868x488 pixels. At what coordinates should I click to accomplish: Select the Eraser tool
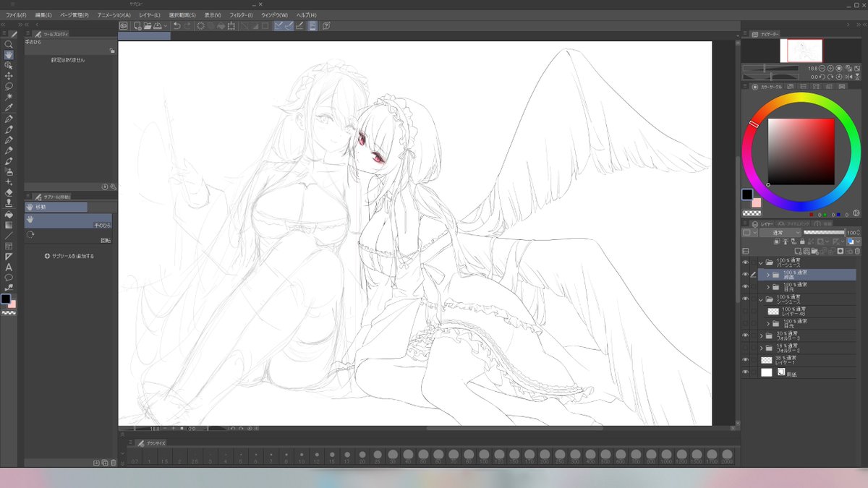click(9, 192)
